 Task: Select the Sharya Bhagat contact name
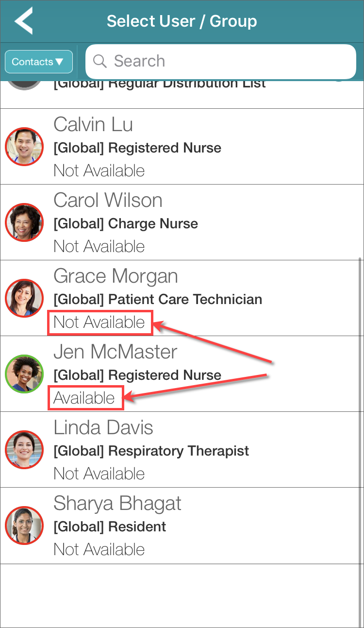click(117, 504)
